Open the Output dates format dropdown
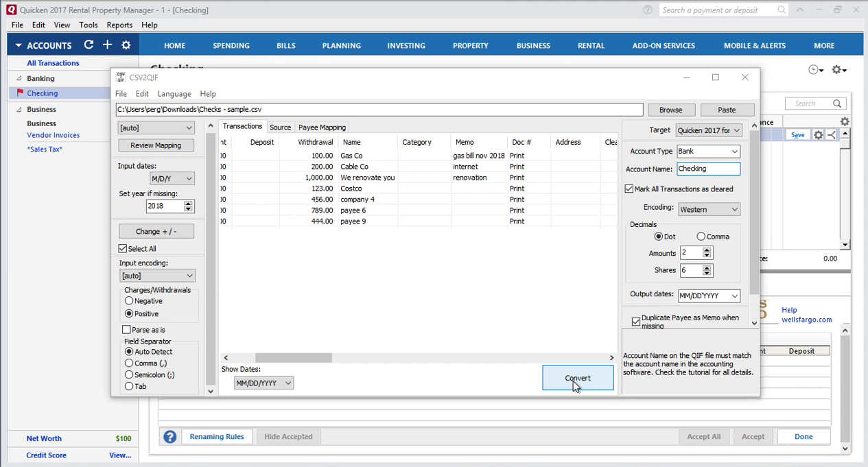Screen dimensions: 868x467 [709, 296]
